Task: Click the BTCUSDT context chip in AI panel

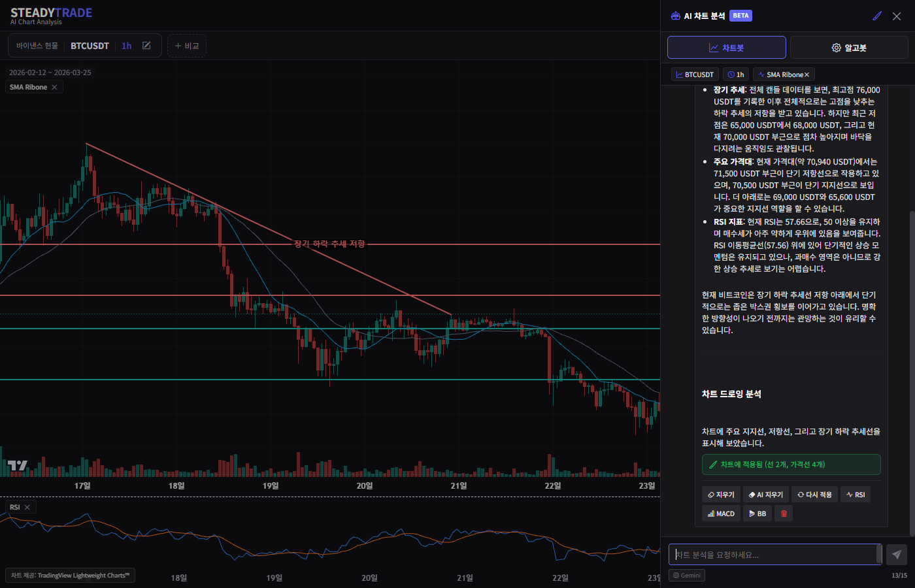Action: click(x=695, y=74)
